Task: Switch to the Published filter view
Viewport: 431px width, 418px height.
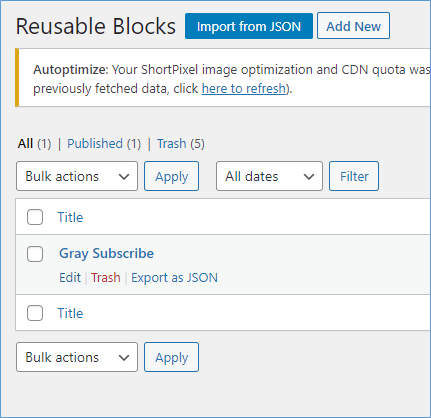Action: click(104, 144)
